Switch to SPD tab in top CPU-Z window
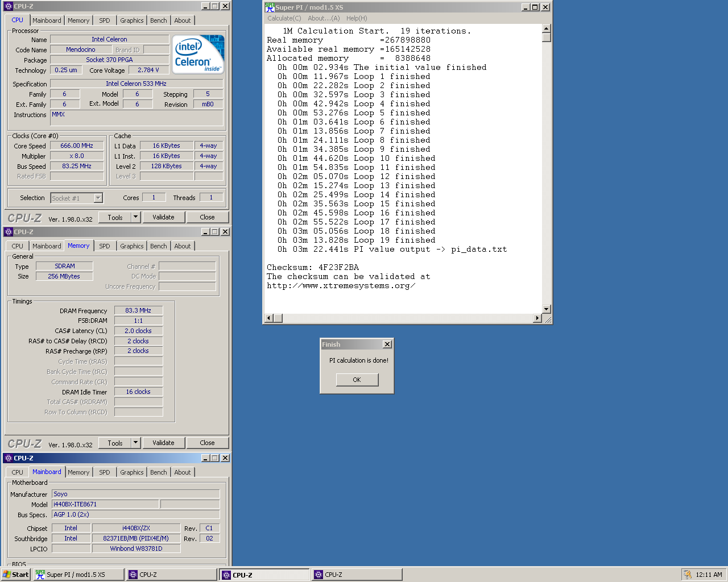This screenshot has height=582, width=728. (x=105, y=20)
